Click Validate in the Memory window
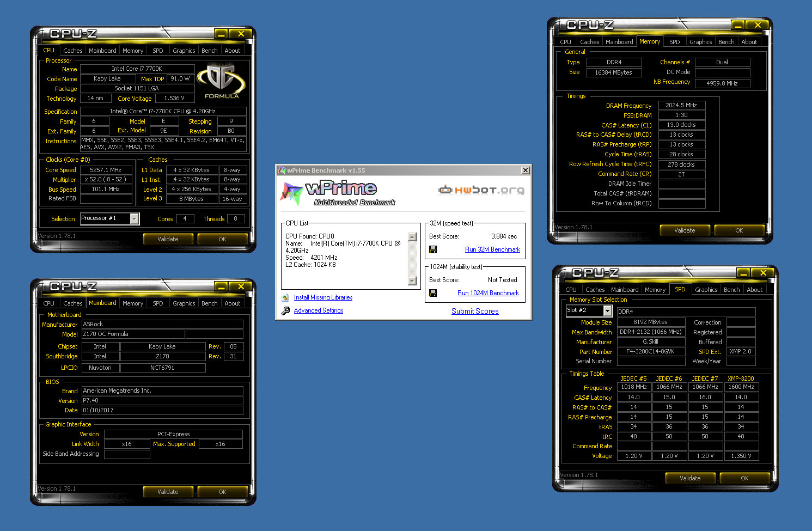812x531 pixels. click(685, 230)
